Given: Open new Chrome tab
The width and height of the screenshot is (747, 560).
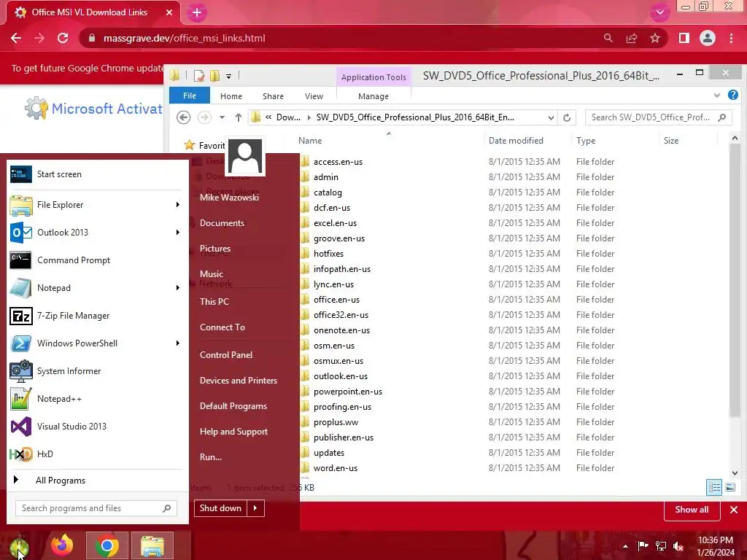Looking at the screenshot, I should point(197,12).
